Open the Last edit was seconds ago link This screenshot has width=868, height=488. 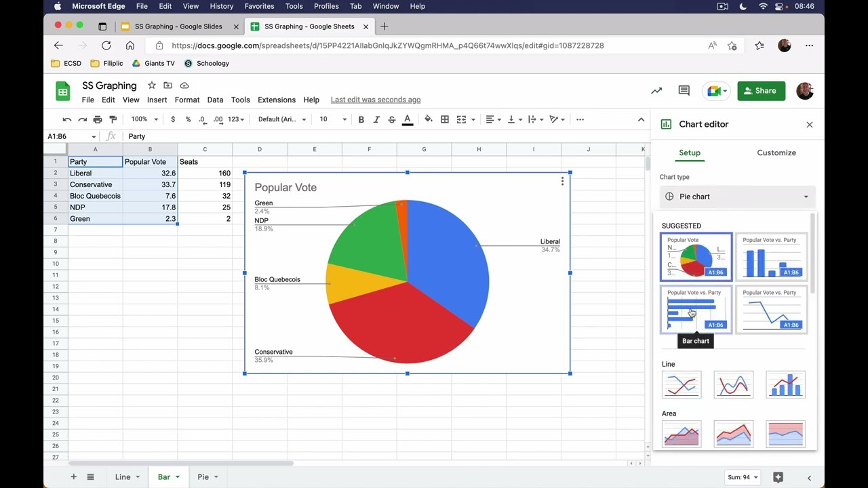click(x=376, y=100)
